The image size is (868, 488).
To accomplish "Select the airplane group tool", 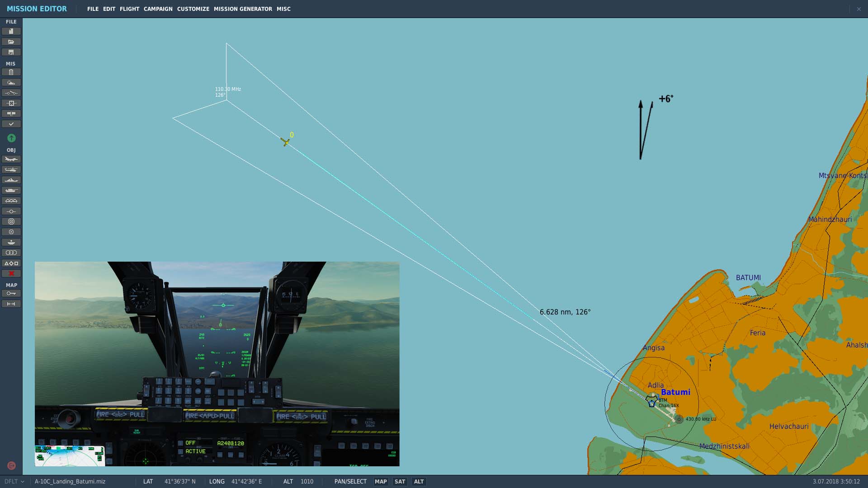I will [11, 159].
